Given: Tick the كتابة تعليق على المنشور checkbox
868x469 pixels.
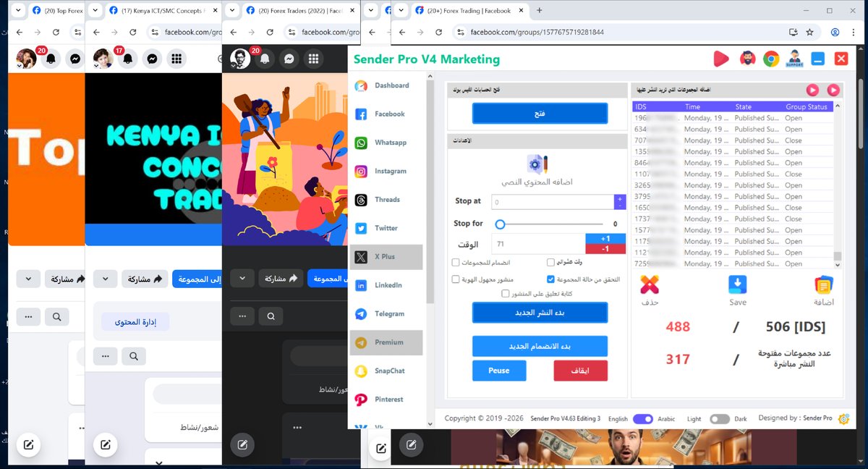Looking at the screenshot, I should [x=506, y=294].
